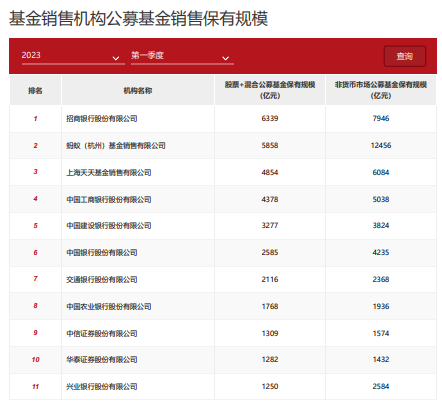Open the 第一季度 quarter dropdown
Screen dimensions: 442x406
point(182,56)
